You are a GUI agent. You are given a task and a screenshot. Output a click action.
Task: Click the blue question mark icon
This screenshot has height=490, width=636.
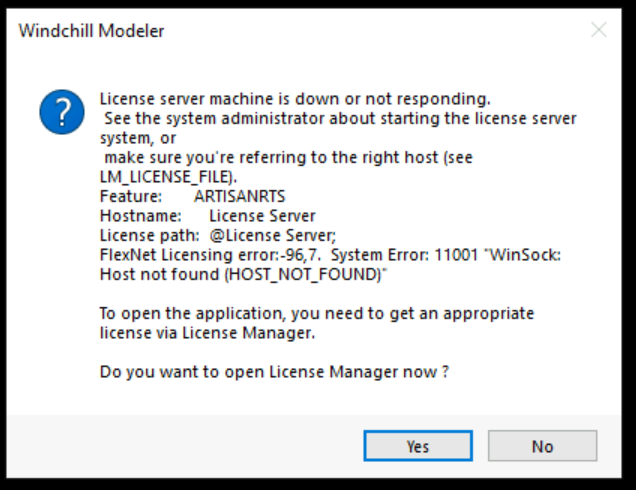[x=62, y=111]
